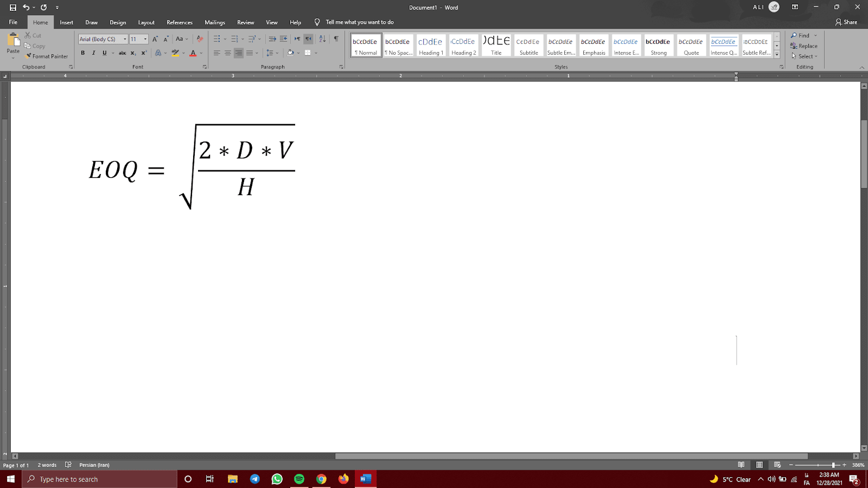Apply the Heading 1 style

coord(431,46)
